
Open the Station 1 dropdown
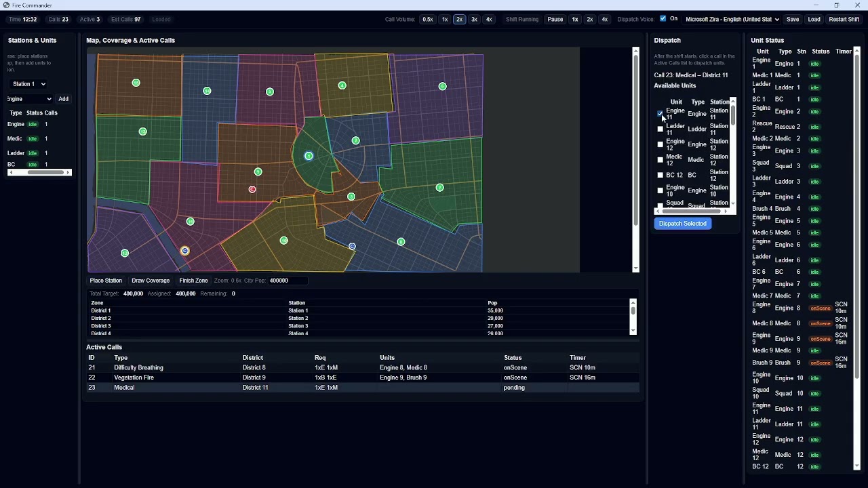pyautogui.click(x=29, y=84)
